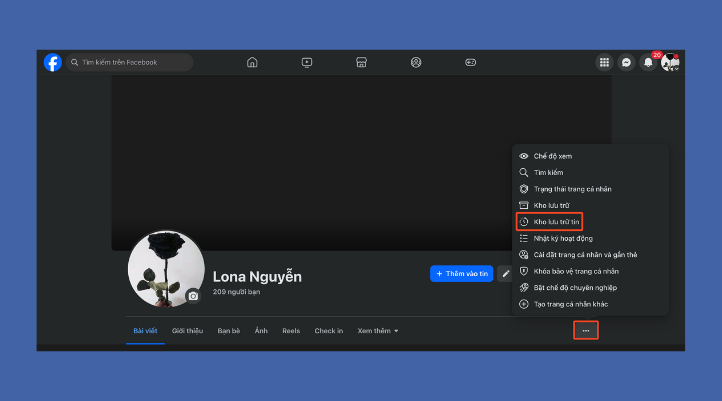Choose Chế độ xem from menu
The height and width of the screenshot is (401, 722).
[552, 156]
